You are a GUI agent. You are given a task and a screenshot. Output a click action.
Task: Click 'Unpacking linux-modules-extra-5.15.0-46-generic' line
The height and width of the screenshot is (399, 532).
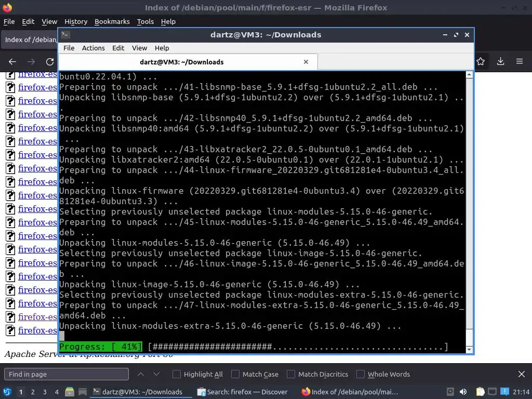[230, 326]
